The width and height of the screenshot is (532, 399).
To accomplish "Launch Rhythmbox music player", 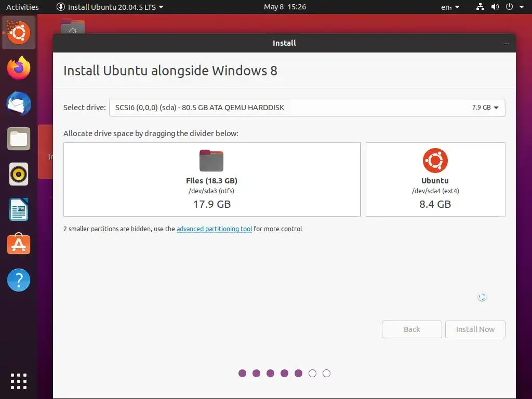I will (x=19, y=175).
